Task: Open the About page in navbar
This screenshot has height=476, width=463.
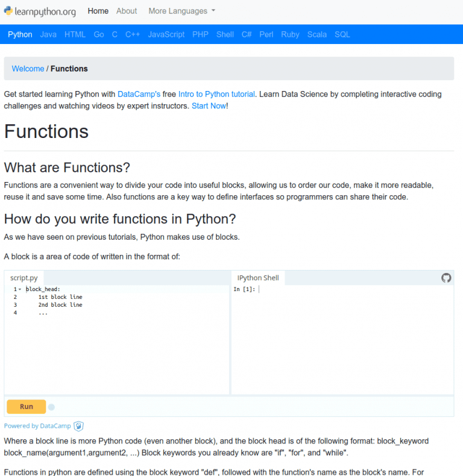Action: point(127,11)
